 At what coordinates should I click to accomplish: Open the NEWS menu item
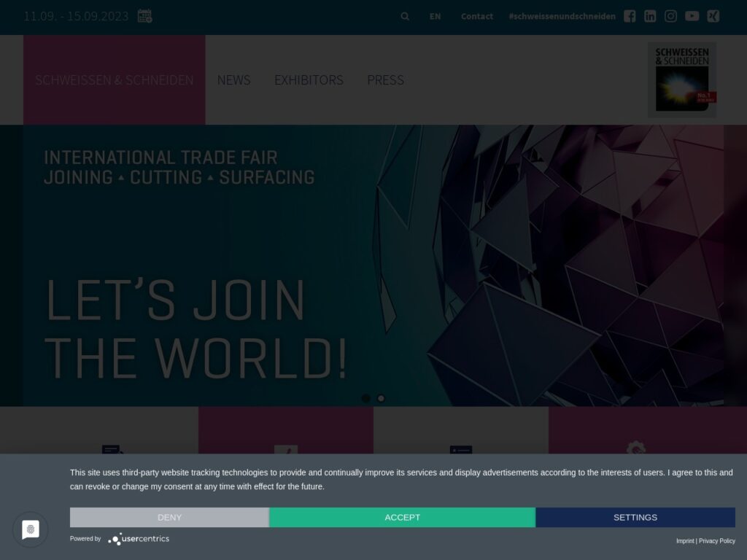(x=234, y=80)
